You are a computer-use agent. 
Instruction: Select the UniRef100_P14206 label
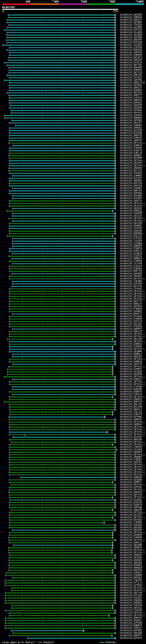pyautogui.click(x=131, y=316)
